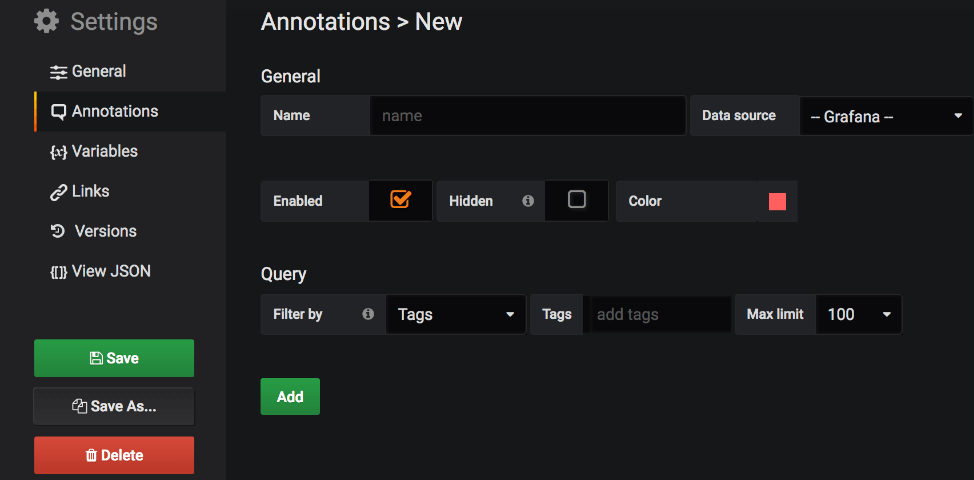
Task: Click the annotation Name input field
Action: pos(528,116)
